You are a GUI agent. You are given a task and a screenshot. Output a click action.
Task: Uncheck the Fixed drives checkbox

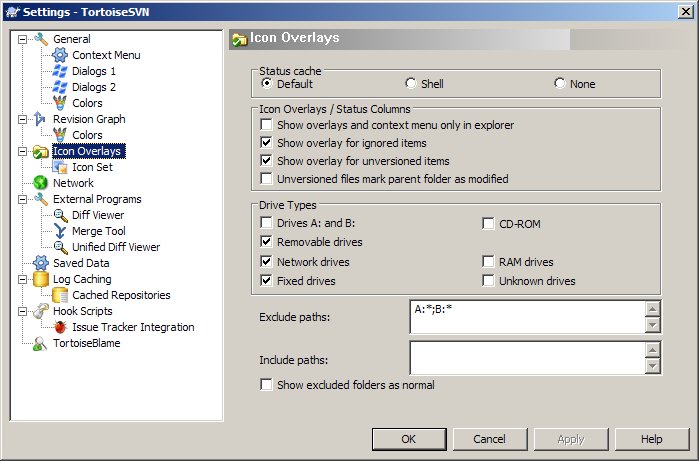coord(266,281)
